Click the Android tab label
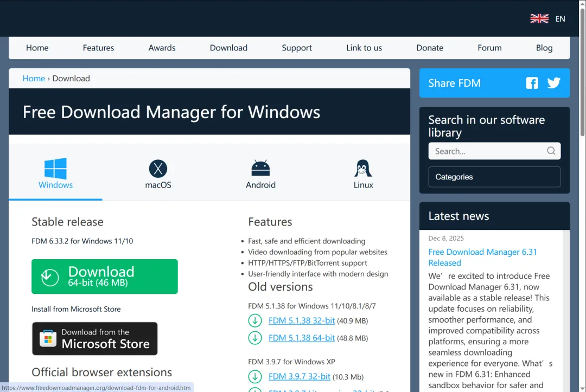 click(260, 185)
